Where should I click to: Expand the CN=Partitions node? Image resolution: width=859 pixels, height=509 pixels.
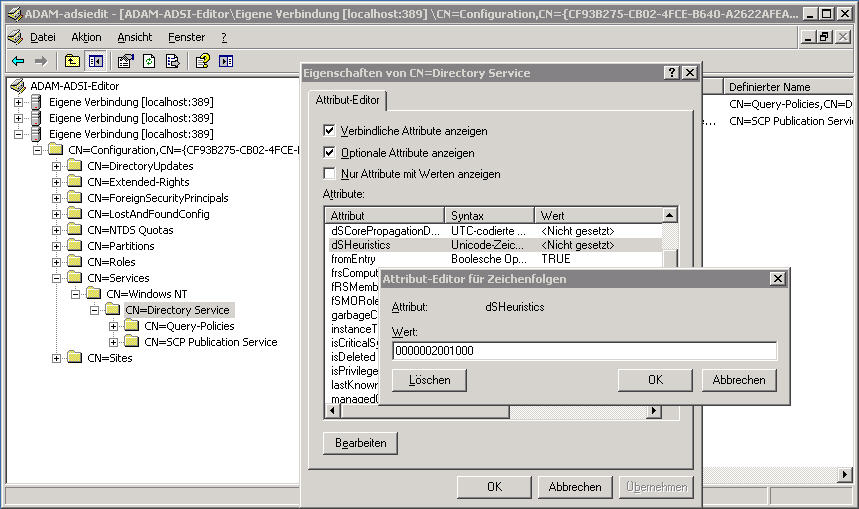(56, 245)
